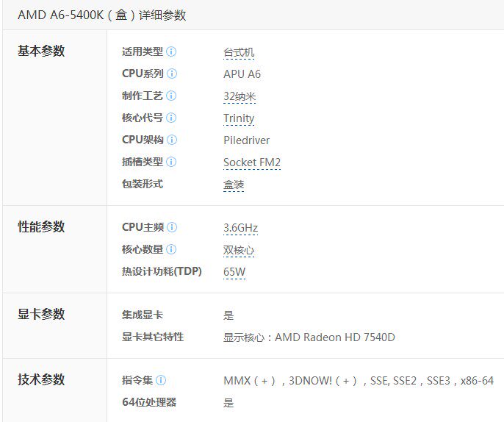This screenshot has width=504, height=422.
Task: Click the 3.6GHz frequency link
Action: coord(241,228)
